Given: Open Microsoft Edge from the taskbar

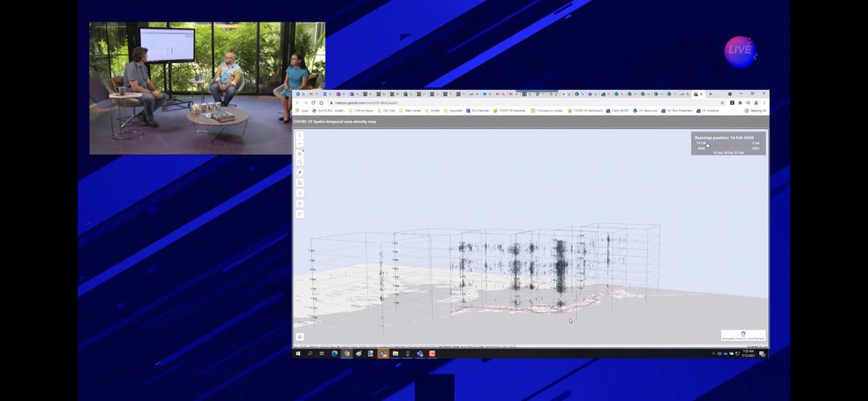Looking at the screenshot, I should (x=334, y=354).
